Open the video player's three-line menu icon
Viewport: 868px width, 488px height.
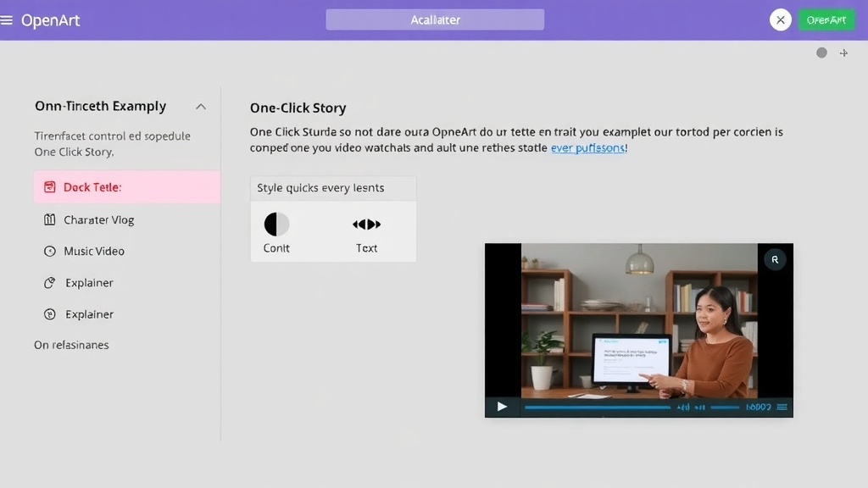[x=782, y=408]
